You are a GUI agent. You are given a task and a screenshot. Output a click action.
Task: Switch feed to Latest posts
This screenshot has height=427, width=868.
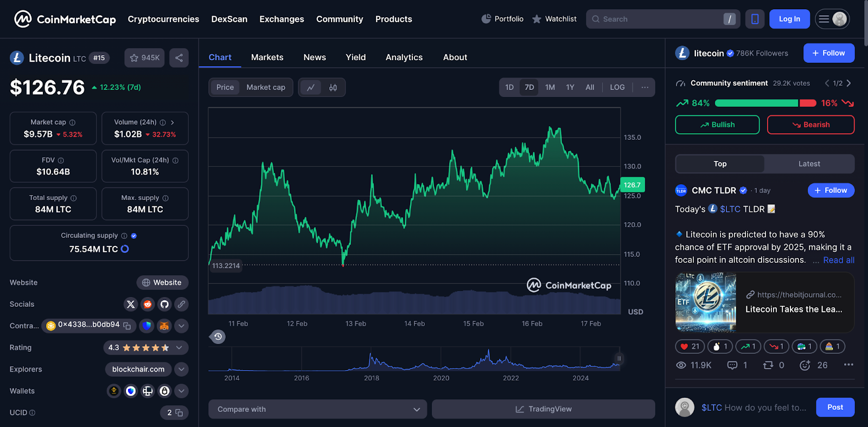[809, 164]
